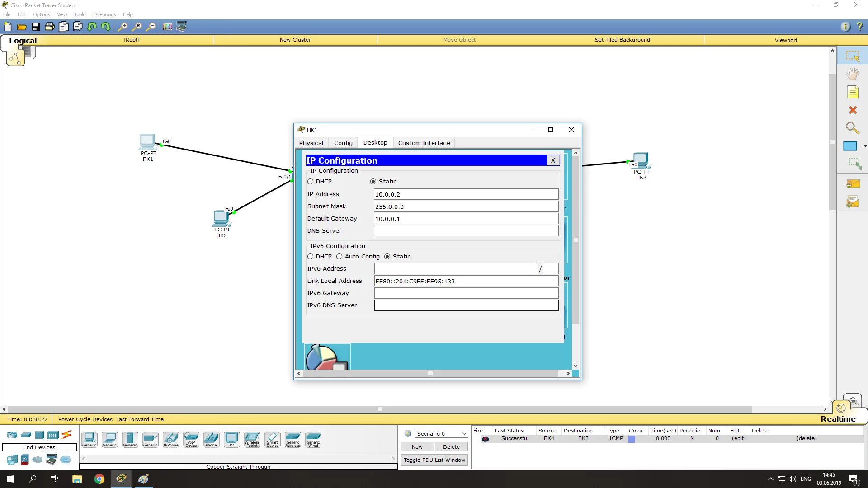The height and width of the screenshot is (488, 868).
Task: Click the Delete tool red X icon
Action: coord(853,110)
